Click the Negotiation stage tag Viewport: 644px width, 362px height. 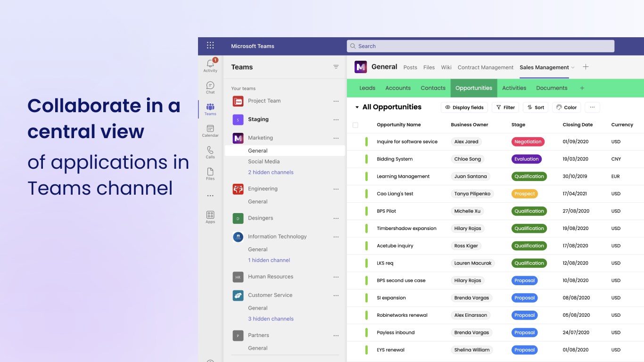528,142
